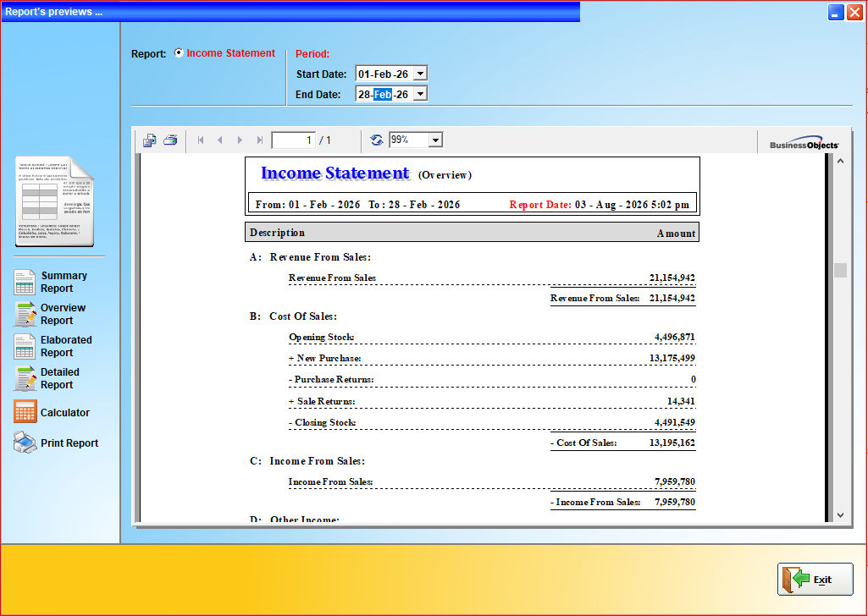This screenshot has width=868, height=616.
Task: Go to next report page
Action: pos(240,140)
